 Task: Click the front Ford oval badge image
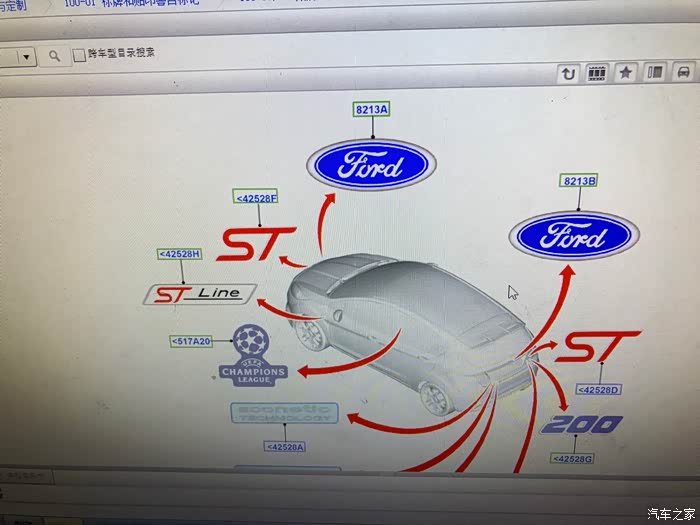pyautogui.click(x=371, y=165)
